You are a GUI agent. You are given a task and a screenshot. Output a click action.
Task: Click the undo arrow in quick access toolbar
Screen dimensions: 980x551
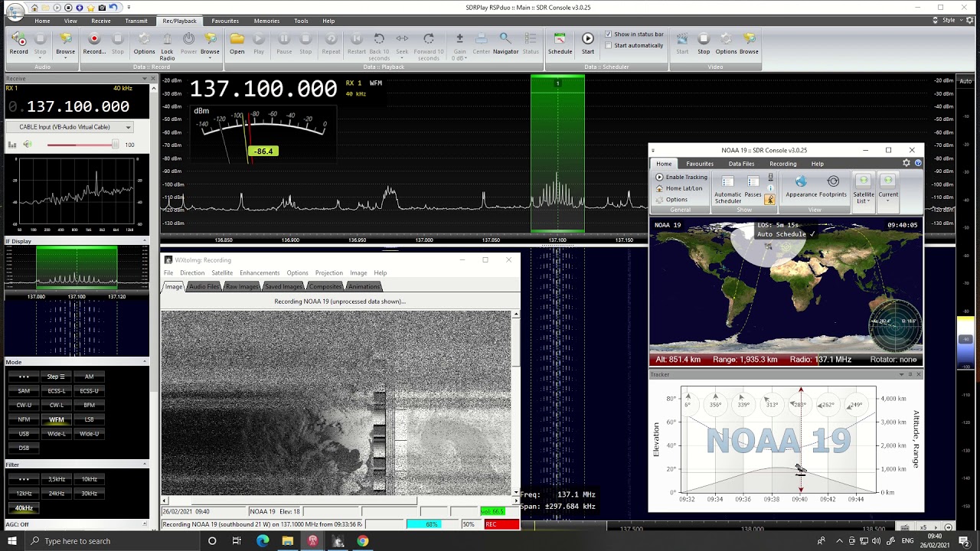(x=113, y=8)
